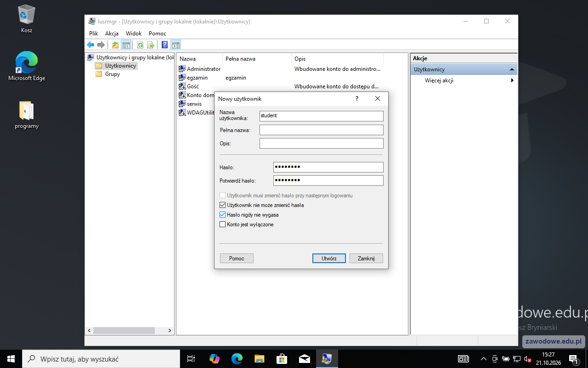588x368 pixels.
Task: Open the Mail app from the taskbar
Action: point(305,359)
